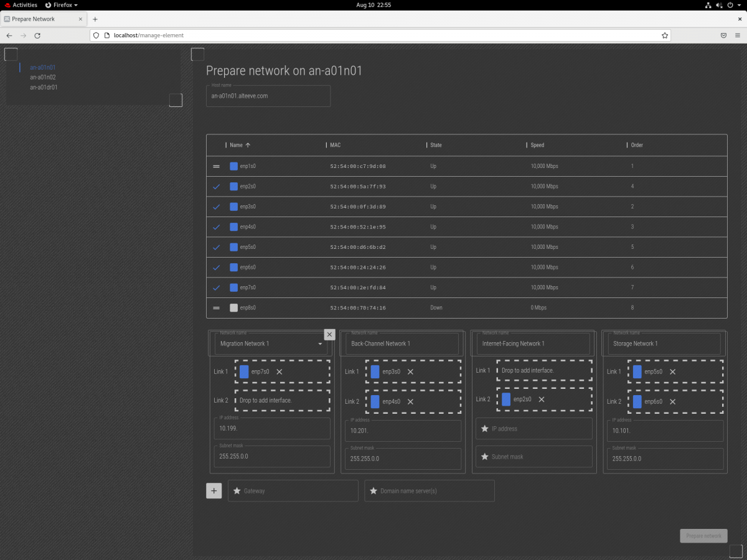
Task: Toggle the checkmark on the enp5s0 row
Action: point(216,247)
